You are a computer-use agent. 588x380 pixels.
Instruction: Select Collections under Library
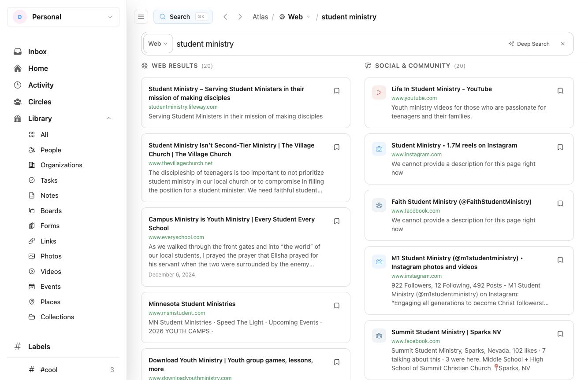click(71, 317)
